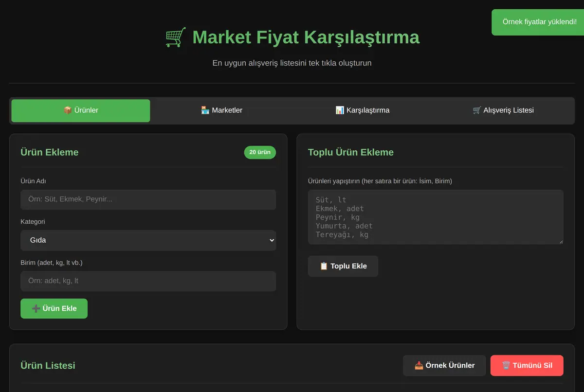Click the Toplu Ekle button
The height and width of the screenshot is (392, 584).
pos(343,266)
